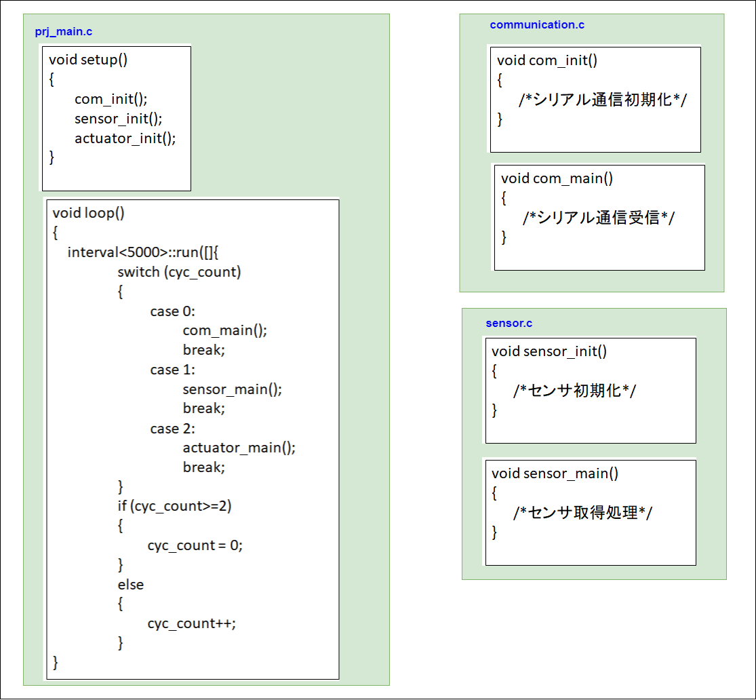Click the 'com_init();' call in setup
Image resolution: width=756 pixels, height=700 pixels.
pos(111,99)
